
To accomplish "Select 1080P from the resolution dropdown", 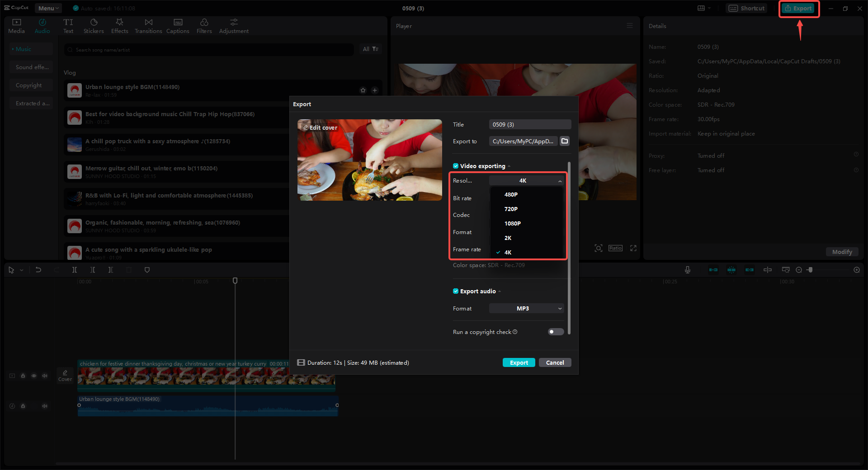I will 513,223.
